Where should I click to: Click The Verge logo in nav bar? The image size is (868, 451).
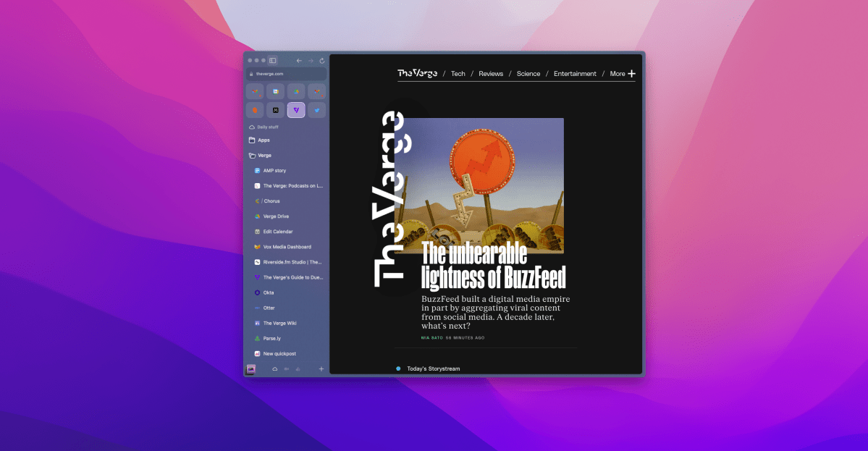point(418,73)
